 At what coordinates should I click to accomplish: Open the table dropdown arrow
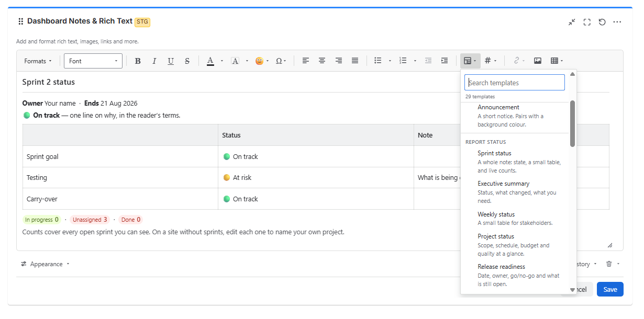point(562,61)
